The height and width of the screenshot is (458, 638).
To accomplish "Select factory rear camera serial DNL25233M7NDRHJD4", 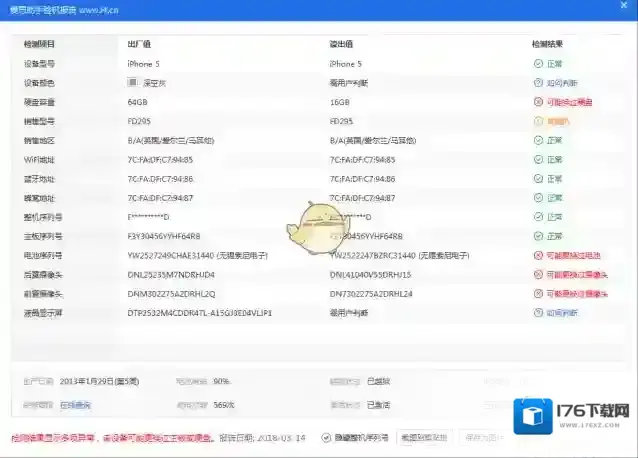I will [171, 275].
